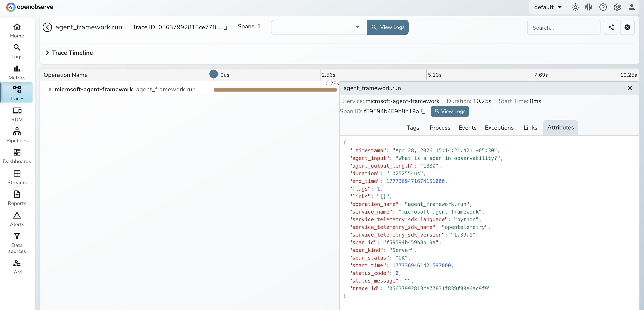The width and height of the screenshot is (644, 310).
Task: Select the Streams icon in the sidebar
Action: tap(16, 177)
